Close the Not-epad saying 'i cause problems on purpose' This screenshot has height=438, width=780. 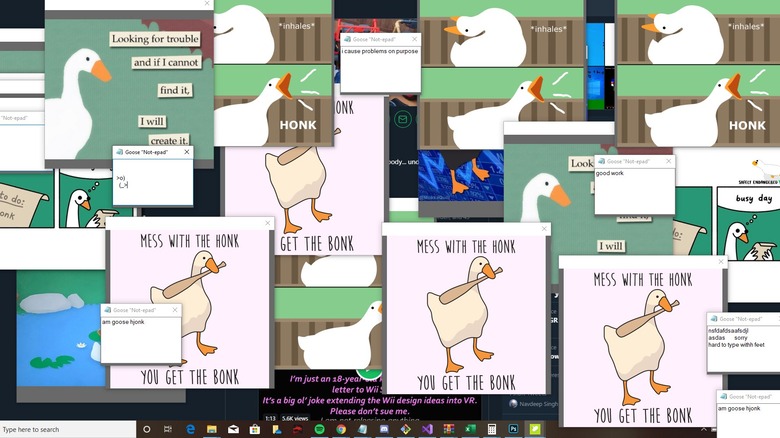(x=414, y=39)
